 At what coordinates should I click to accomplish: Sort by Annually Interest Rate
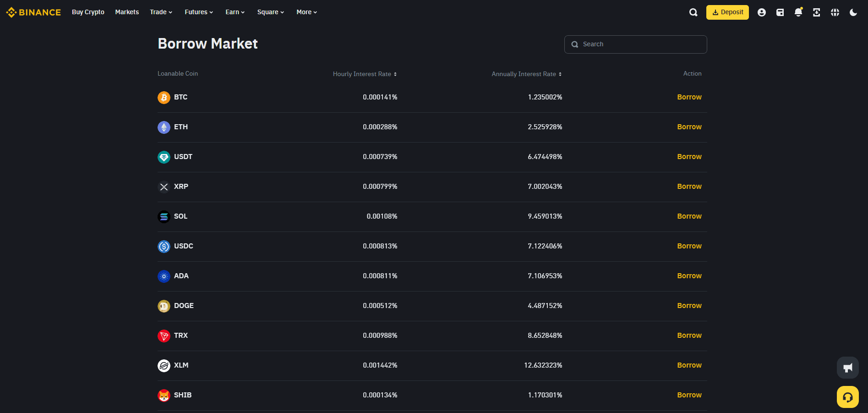coord(527,74)
